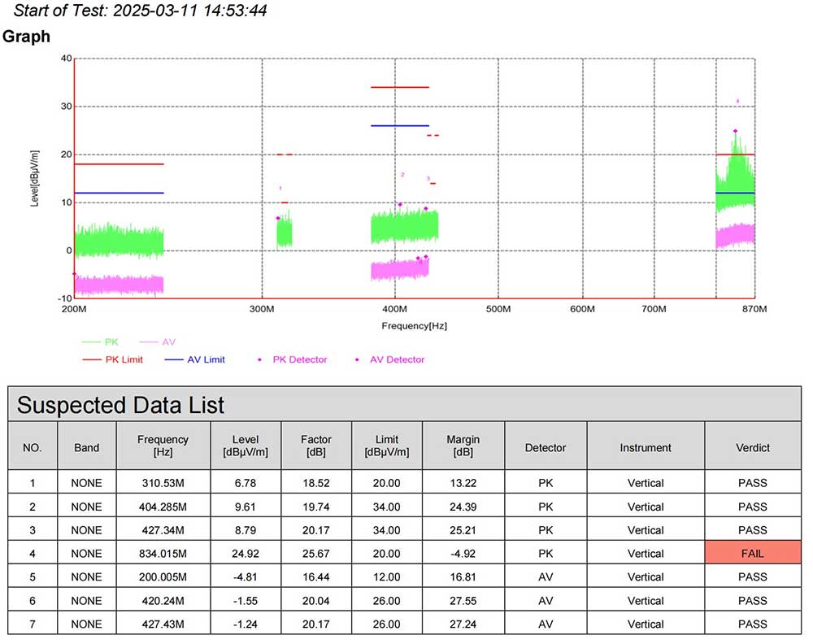Click the Graph section heading
This screenshot has width=813, height=644.
coord(26,37)
